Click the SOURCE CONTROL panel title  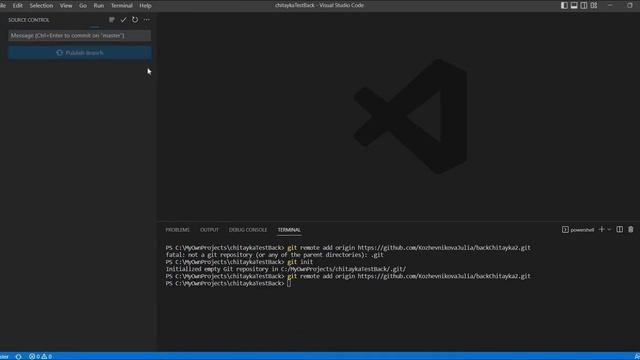[29, 20]
